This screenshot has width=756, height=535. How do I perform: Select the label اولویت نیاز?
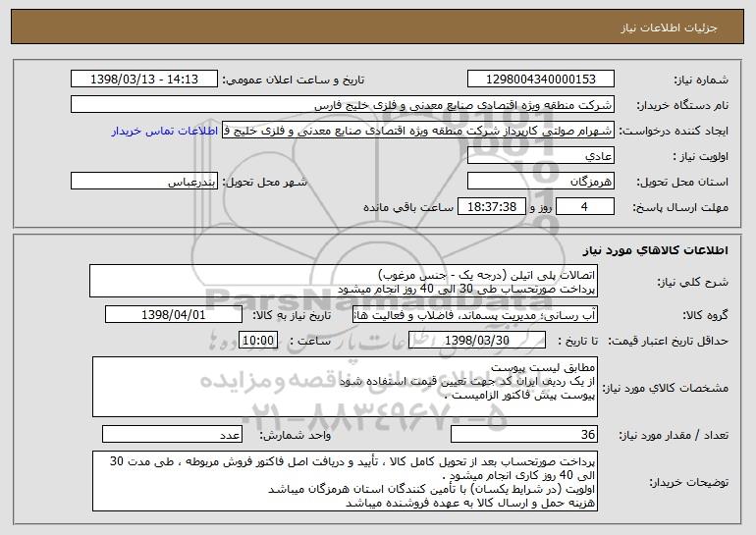[x=701, y=156]
